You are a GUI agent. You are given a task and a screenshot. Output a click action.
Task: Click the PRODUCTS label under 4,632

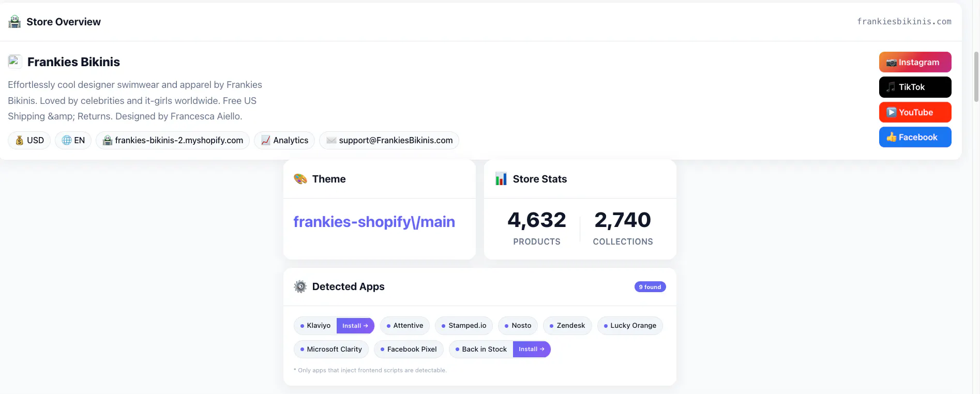(537, 241)
